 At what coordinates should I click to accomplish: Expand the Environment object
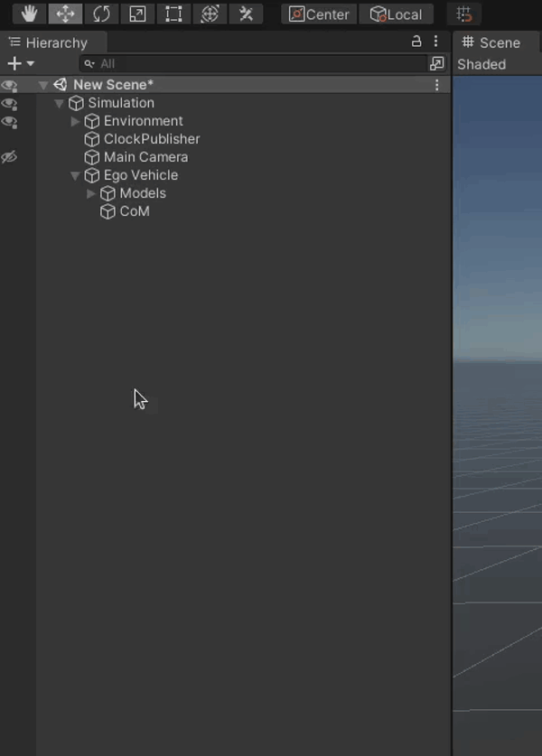click(x=75, y=121)
